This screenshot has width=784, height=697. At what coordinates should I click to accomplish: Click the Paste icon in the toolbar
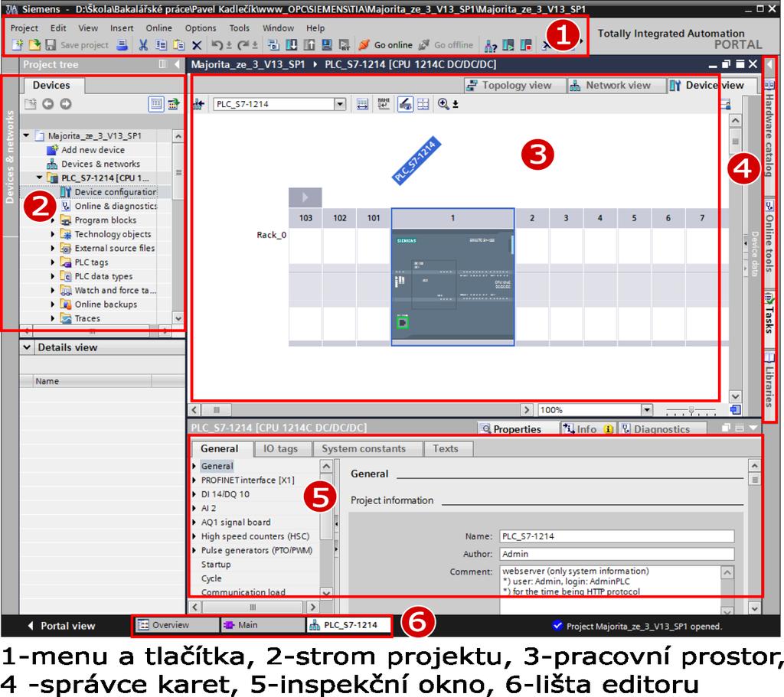[178, 45]
